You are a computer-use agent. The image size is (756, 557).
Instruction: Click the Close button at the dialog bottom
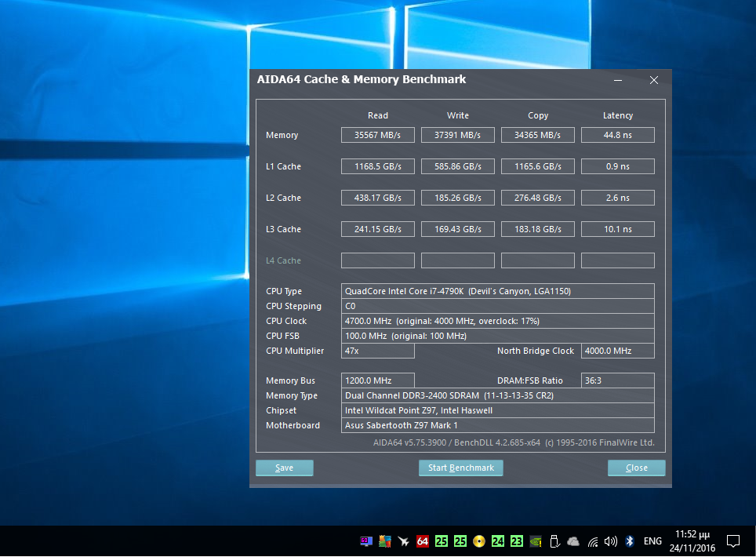pos(637,468)
